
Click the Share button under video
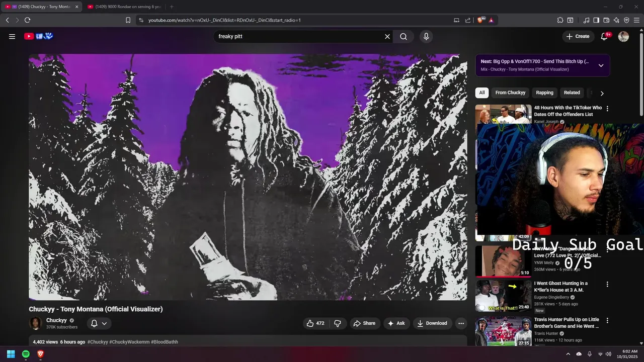click(364, 323)
